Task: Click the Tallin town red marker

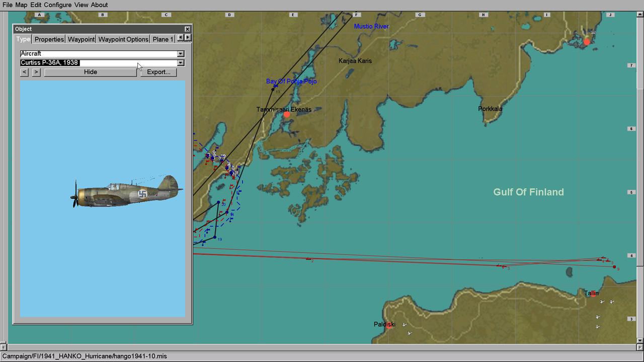Action: (593, 295)
